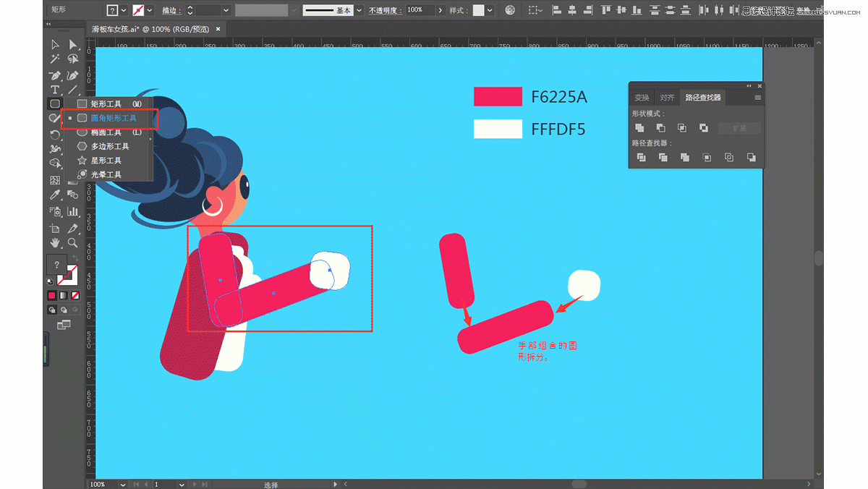Click the Divide icon in Pathfinder panel

point(641,157)
